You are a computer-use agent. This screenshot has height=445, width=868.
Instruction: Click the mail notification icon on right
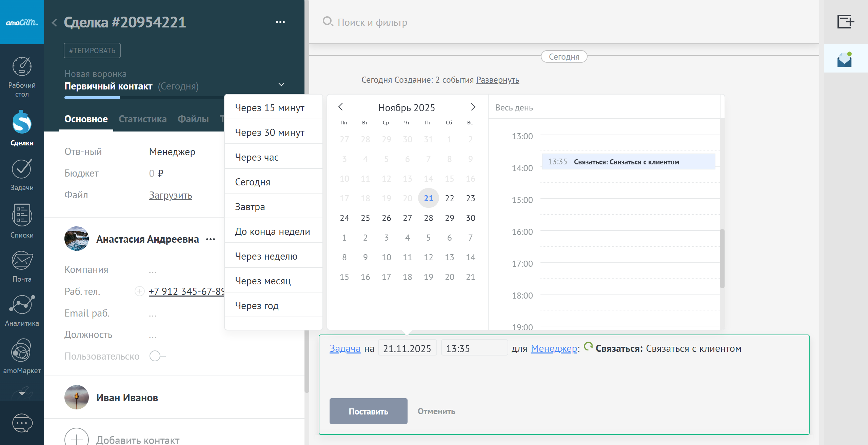click(x=844, y=60)
